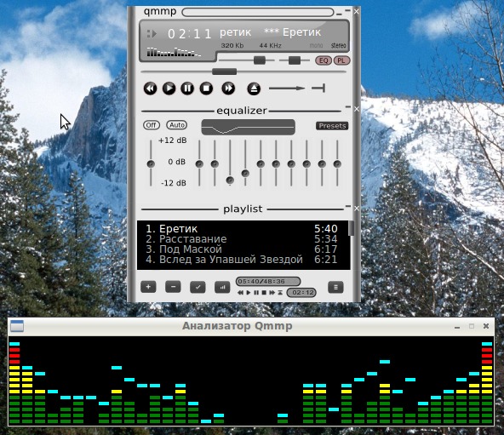The width and height of the screenshot is (504, 435).
Task: Click the second equalizer band slider knob
Action: pyautogui.click(x=215, y=164)
